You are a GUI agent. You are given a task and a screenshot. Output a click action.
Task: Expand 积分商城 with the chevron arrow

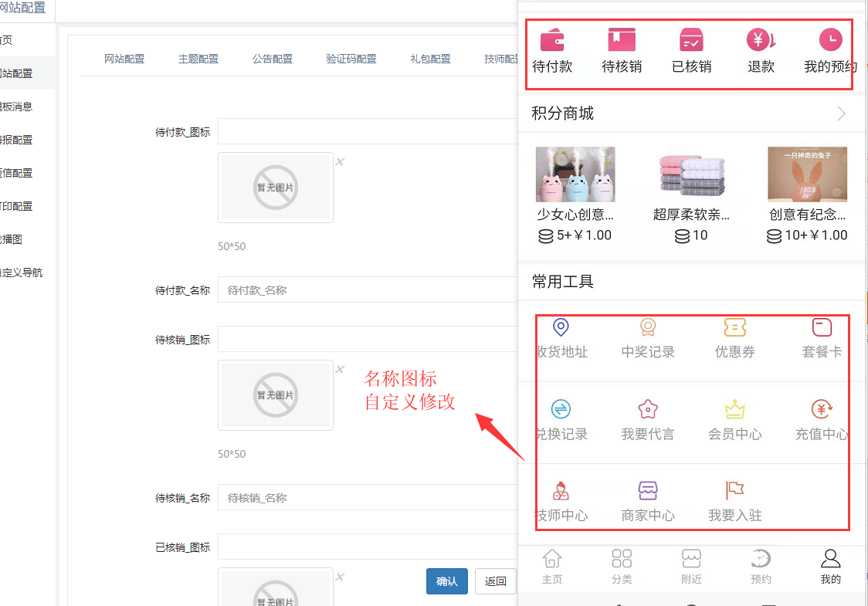pos(842,113)
